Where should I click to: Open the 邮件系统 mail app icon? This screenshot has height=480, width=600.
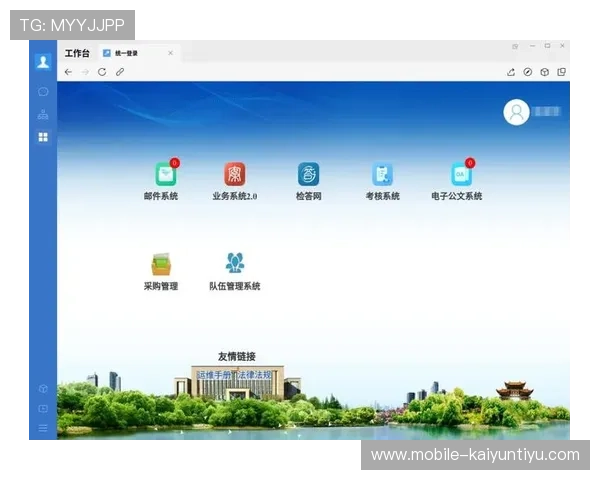pos(166,174)
